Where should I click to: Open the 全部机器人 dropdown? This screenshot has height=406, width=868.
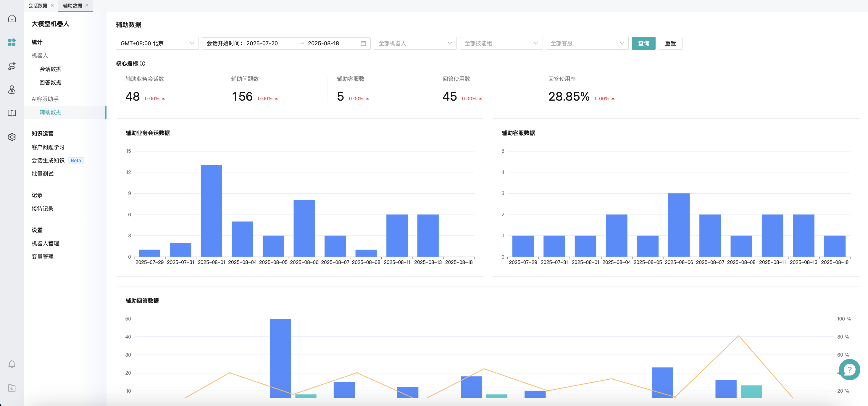[415, 43]
